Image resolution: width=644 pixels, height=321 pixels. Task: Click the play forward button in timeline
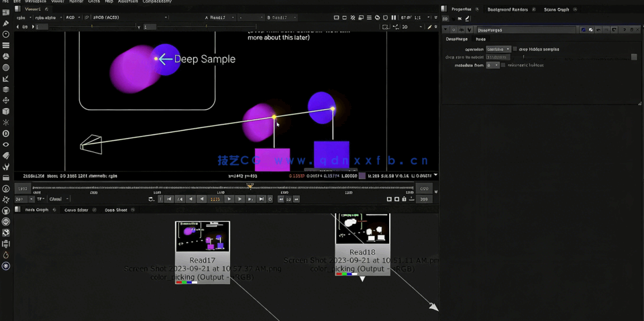tap(229, 199)
